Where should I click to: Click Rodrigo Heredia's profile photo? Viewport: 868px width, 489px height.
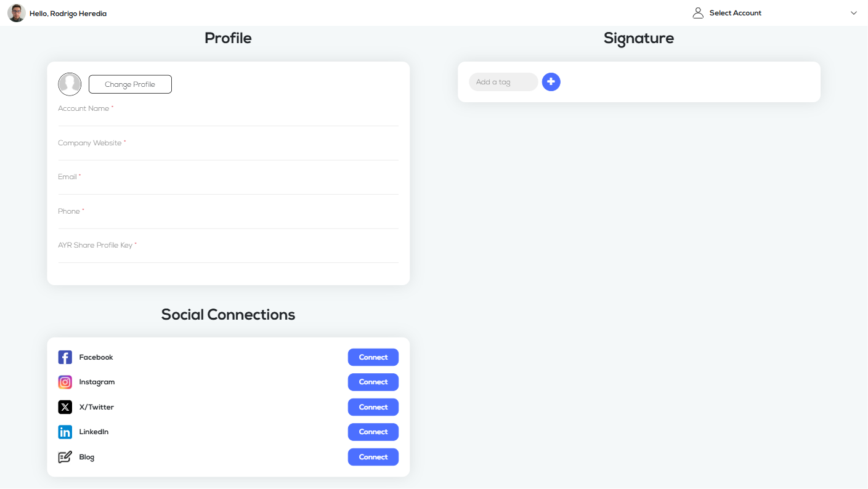pos(16,12)
